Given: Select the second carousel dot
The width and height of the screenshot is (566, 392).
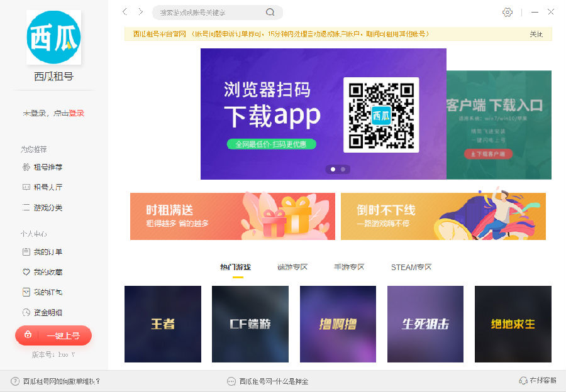Looking at the screenshot, I should [343, 169].
